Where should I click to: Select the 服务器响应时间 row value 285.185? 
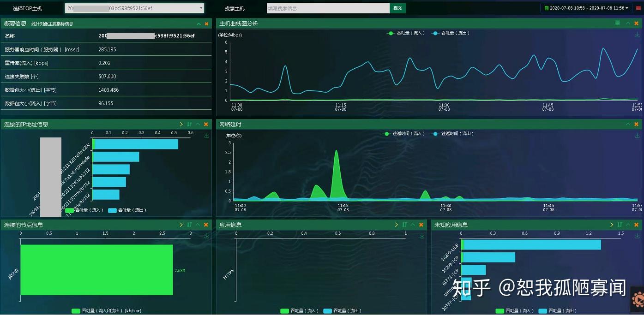(x=107, y=49)
